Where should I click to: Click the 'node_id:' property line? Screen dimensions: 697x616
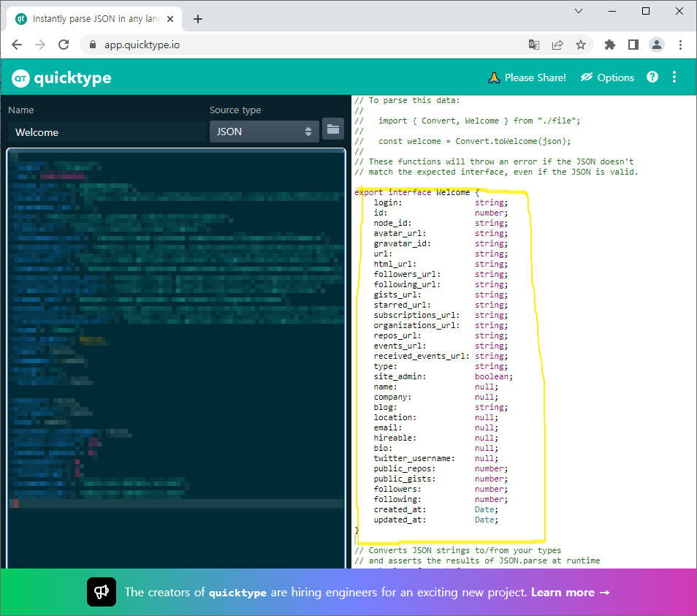[441, 223]
